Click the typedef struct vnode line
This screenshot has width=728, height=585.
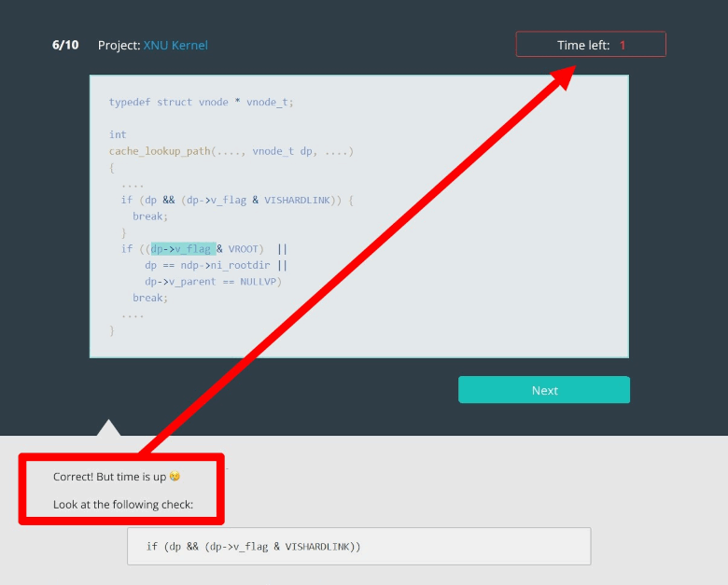click(x=201, y=102)
